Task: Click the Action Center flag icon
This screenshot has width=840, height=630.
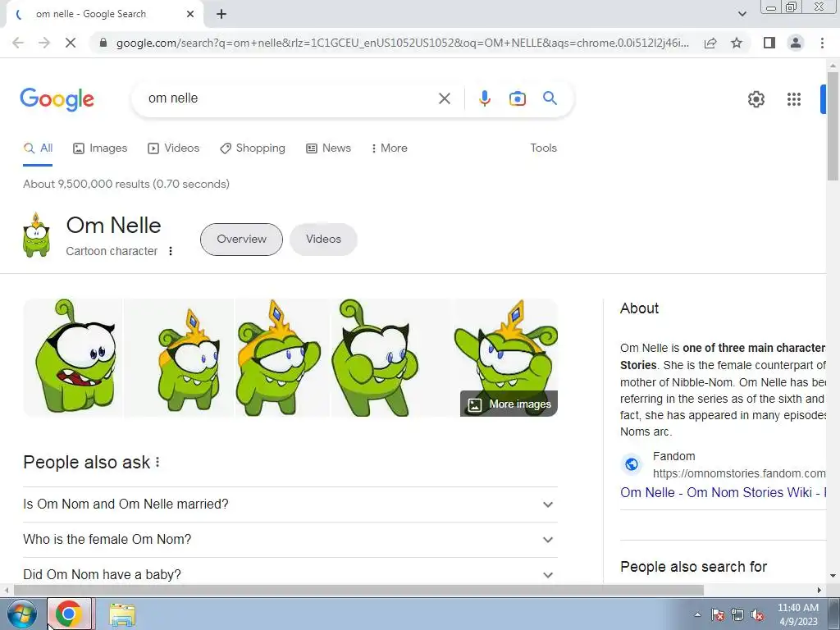Action: coord(717,614)
